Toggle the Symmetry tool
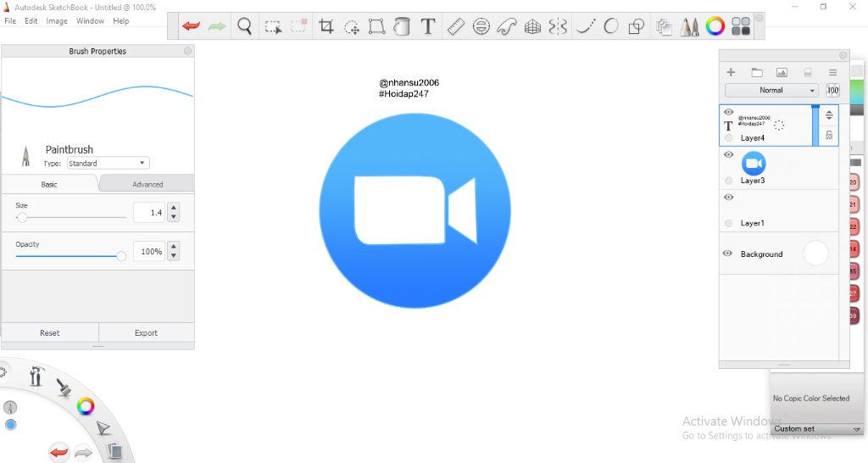 pyautogui.click(x=558, y=26)
